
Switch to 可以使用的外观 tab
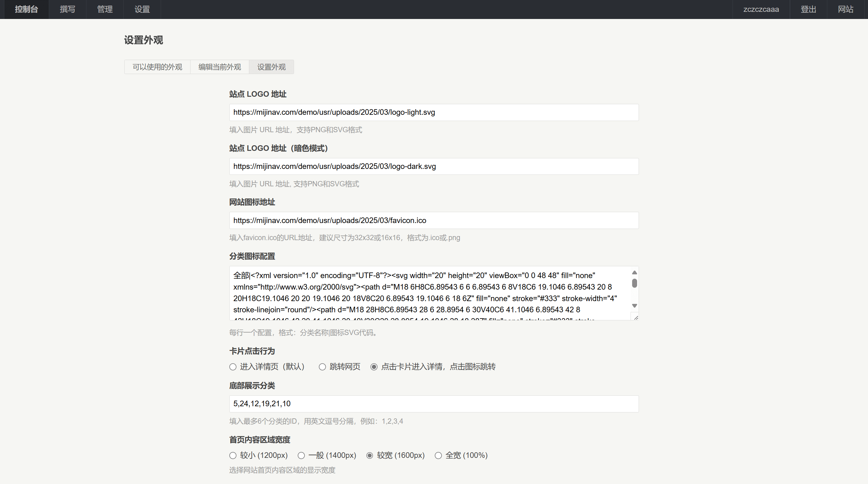(x=157, y=67)
